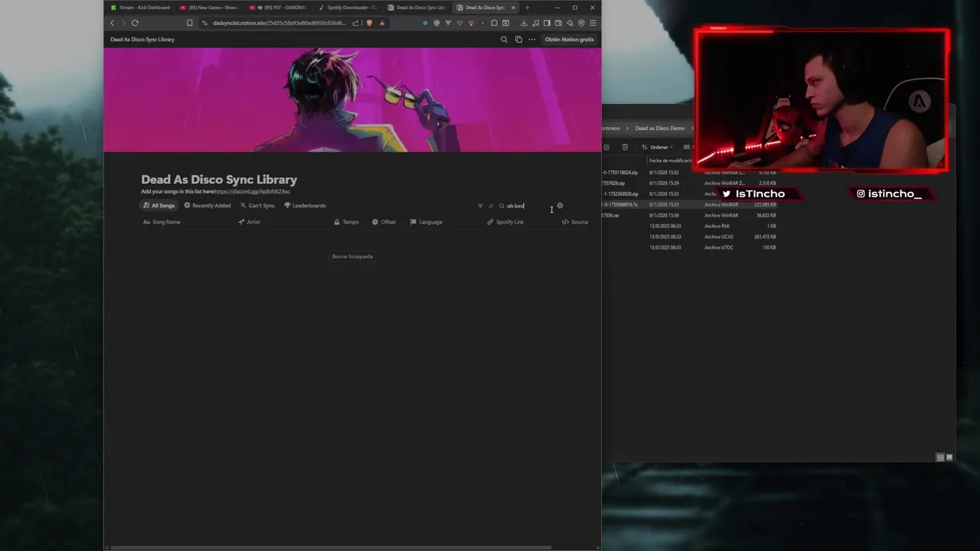Click the Obtén Notion gratis button
The image size is (980, 551).
(569, 39)
